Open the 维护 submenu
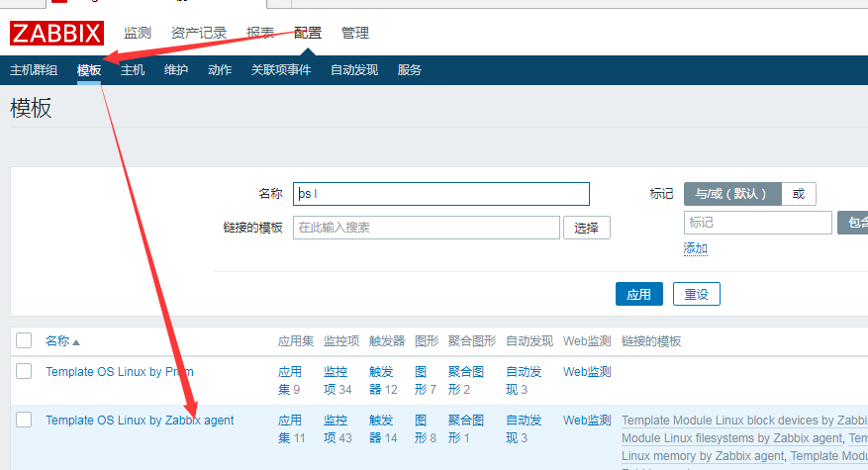868x470 pixels. [176, 70]
